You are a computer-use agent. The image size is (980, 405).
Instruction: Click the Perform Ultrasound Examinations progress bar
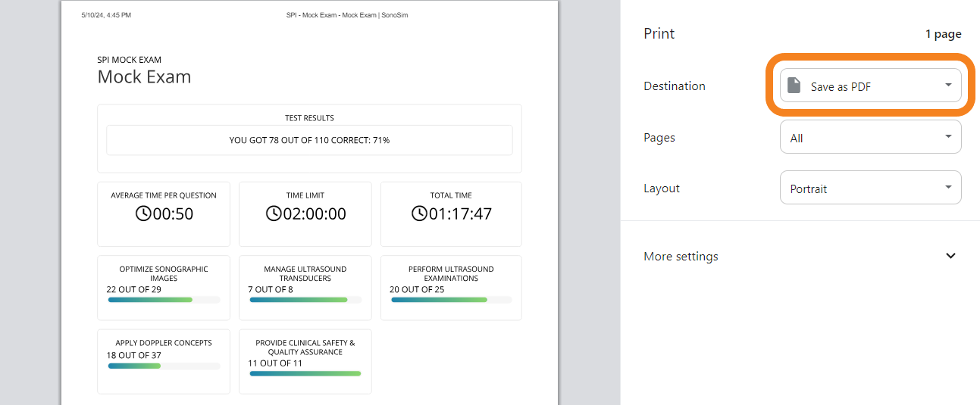point(450,300)
